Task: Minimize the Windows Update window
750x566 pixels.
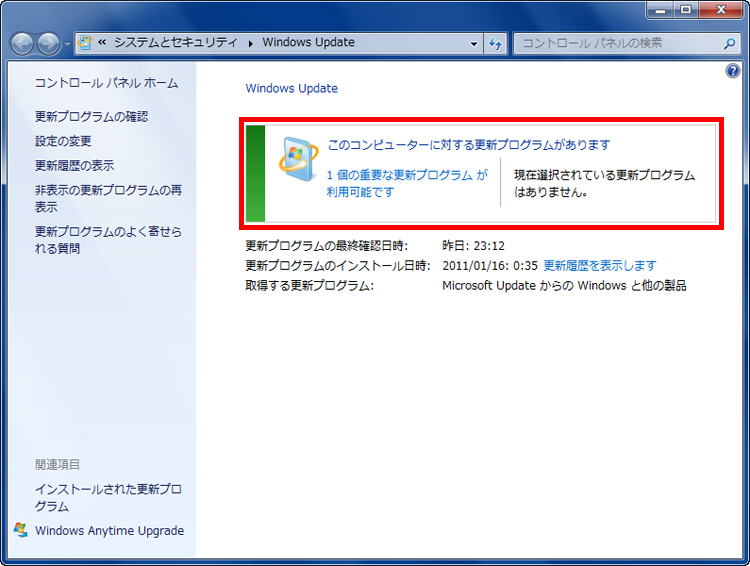Action: point(661,10)
